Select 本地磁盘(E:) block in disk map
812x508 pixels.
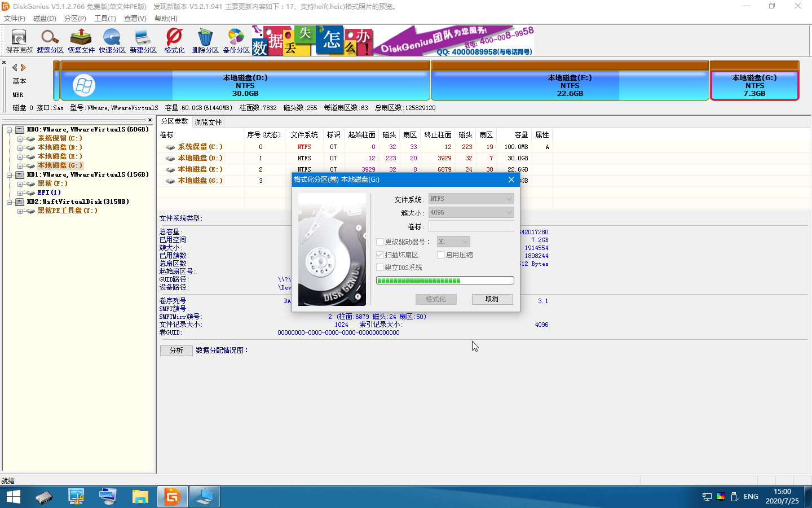coord(570,81)
